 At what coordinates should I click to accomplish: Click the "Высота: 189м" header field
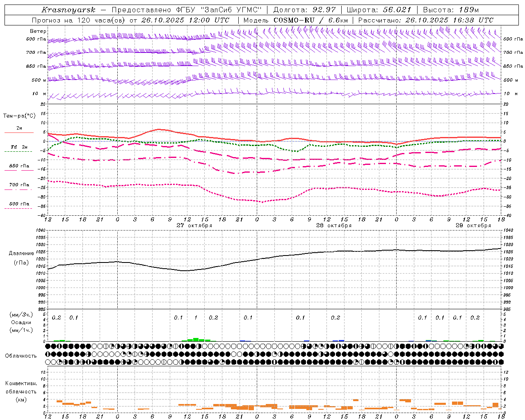(x=451, y=10)
